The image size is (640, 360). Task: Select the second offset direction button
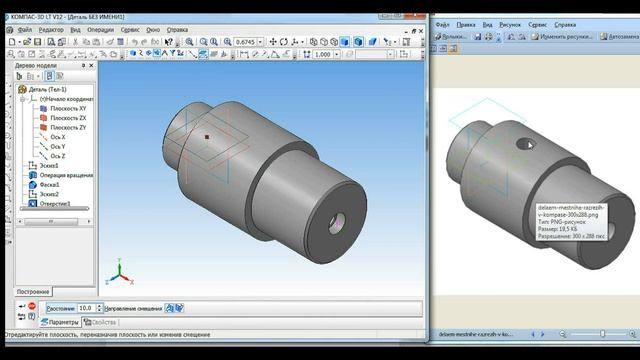179,308
